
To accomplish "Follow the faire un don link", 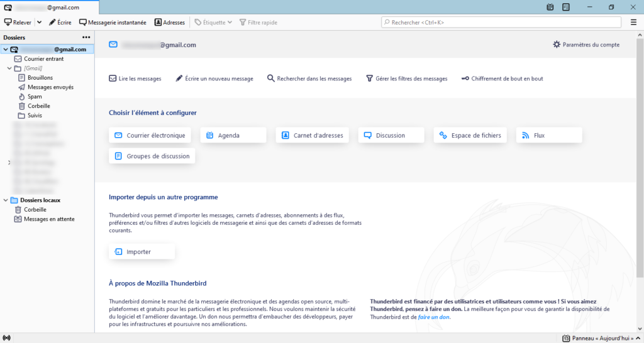I will click(434, 317).
